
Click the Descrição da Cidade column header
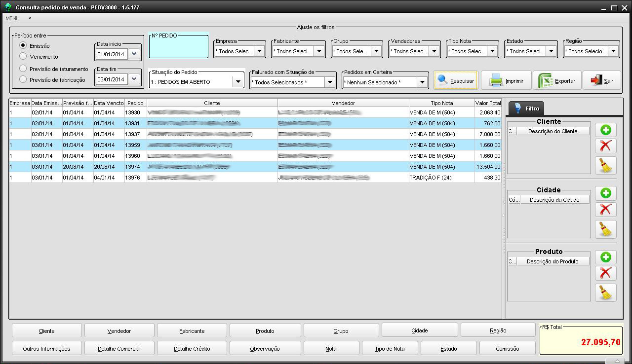click(x=554, y=200)
